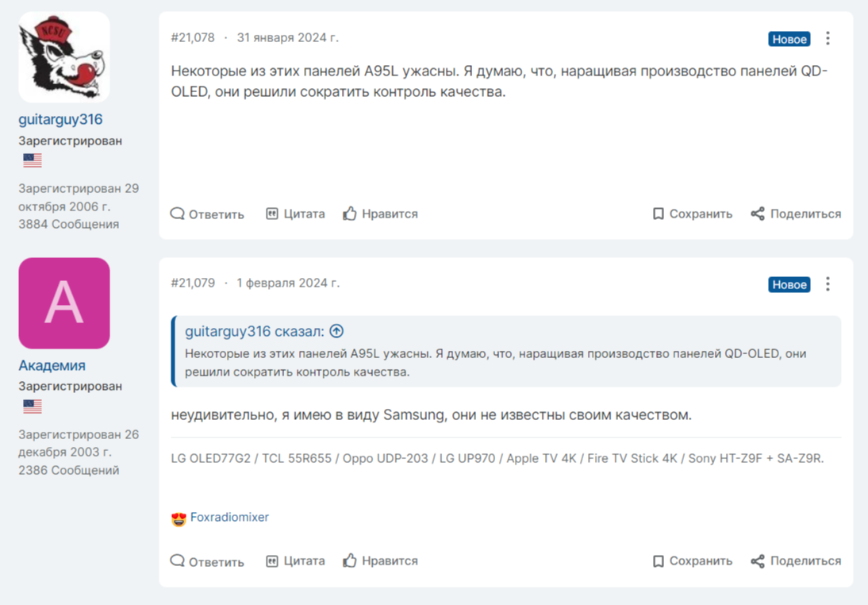Click share icon on post #21,079
The width and height of the screenshot is (868, 605).
point(758,561)
